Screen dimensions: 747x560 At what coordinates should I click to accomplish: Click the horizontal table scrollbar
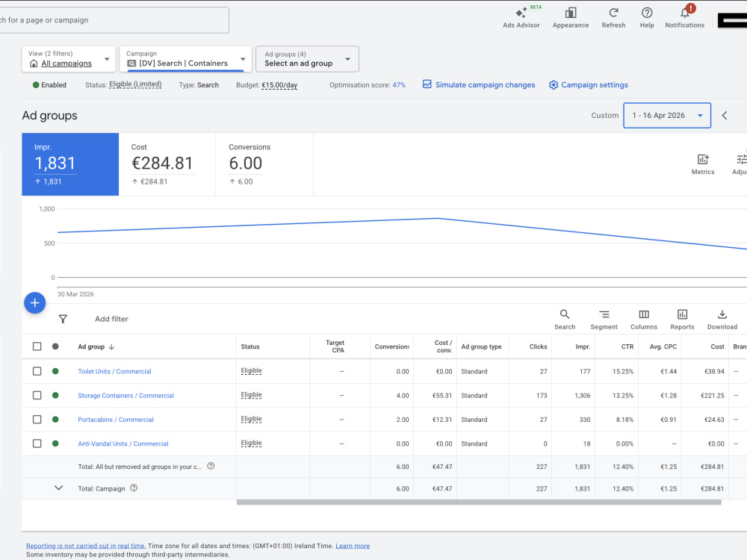click(479, 502)
